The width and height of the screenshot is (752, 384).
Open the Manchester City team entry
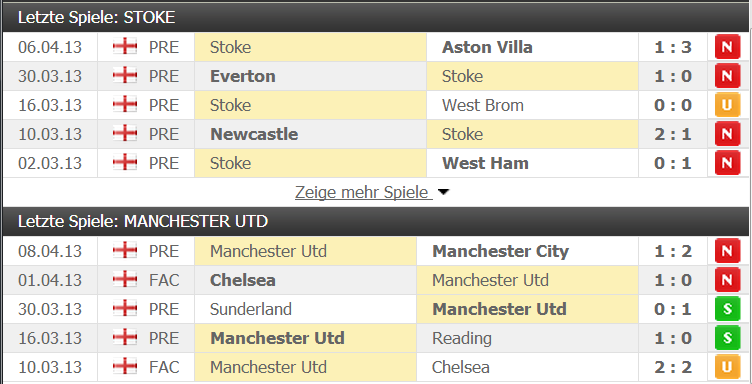(500, 251)
